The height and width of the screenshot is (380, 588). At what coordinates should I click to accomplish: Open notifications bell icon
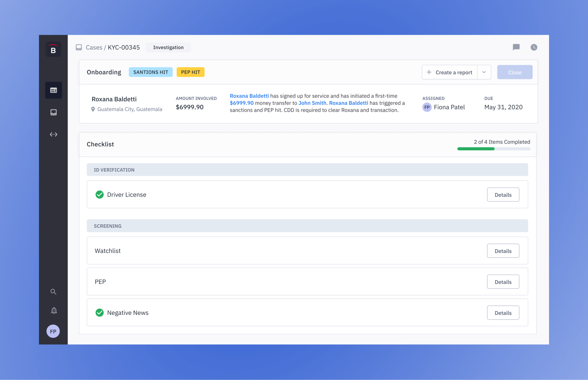[x=54, y=310]
